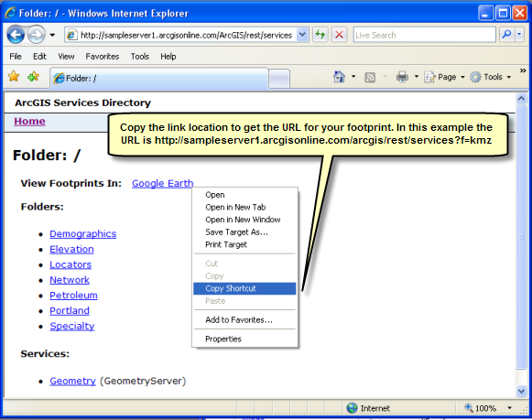Click the red Stop loading icon
This screenshot has width=532, height=420.
click(x=339, y=35)
